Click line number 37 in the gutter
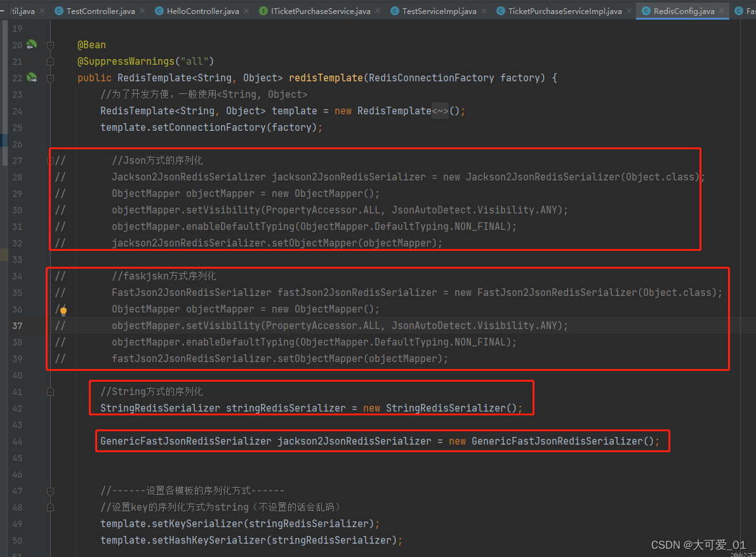This screenshot has height=557, width=756. [x=17, y=325]
